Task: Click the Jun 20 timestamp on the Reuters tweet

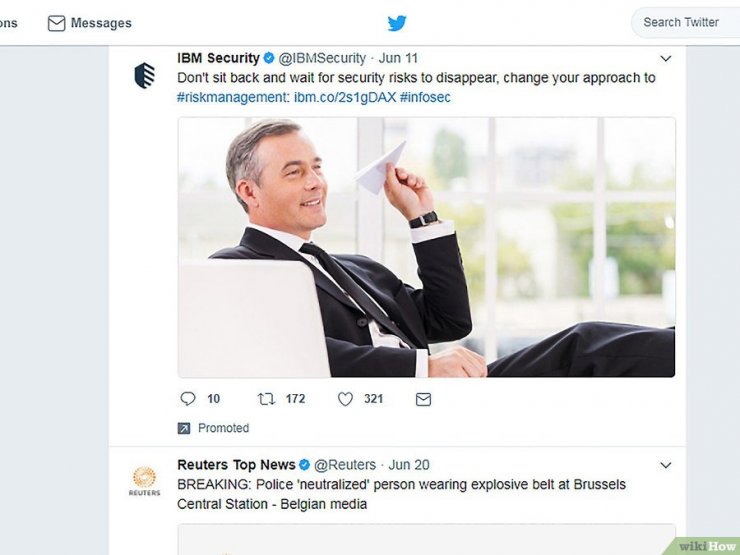Action: [409, 465]
